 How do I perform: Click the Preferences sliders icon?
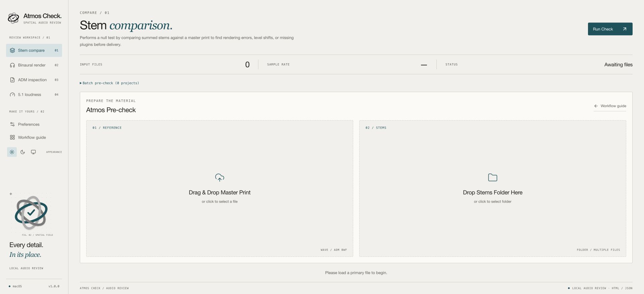tap(12, 124)
